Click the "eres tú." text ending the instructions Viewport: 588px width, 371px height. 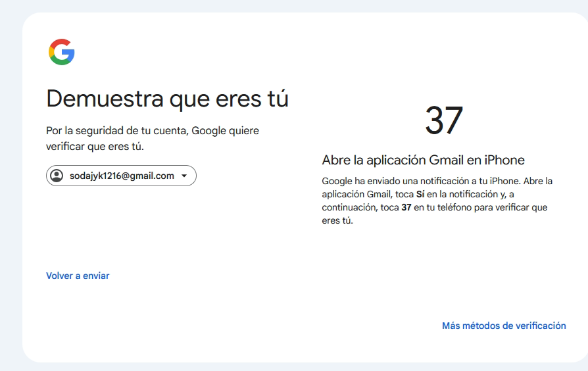click(x=337, y=221)
